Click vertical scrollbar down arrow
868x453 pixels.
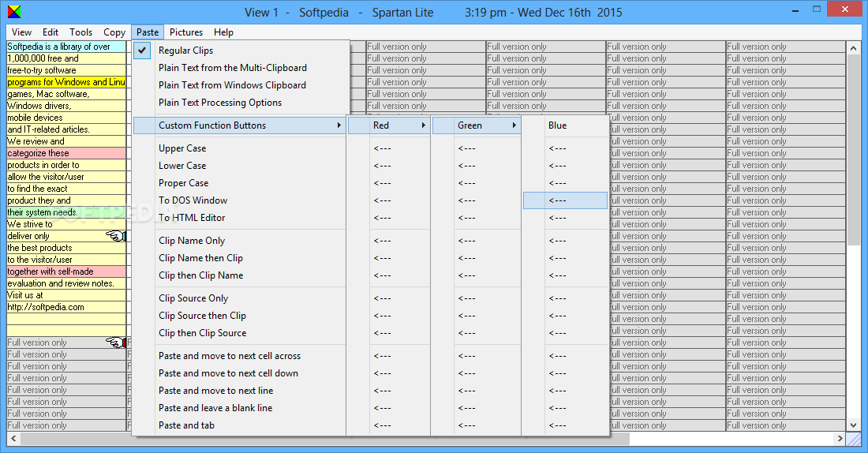(854, 425)
